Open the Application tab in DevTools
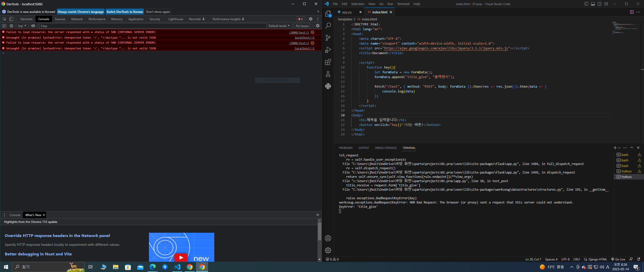644x272 pixels. tap(136, 19)
